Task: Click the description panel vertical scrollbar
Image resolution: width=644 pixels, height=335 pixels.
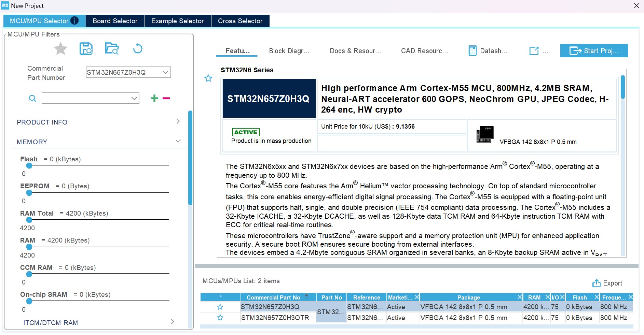Action: click(x=623, y=87)
